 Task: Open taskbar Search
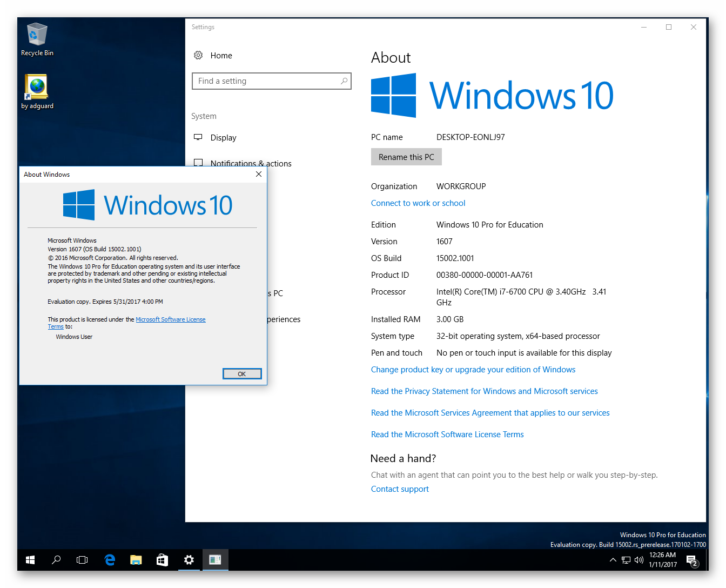[x=56, y=560]
